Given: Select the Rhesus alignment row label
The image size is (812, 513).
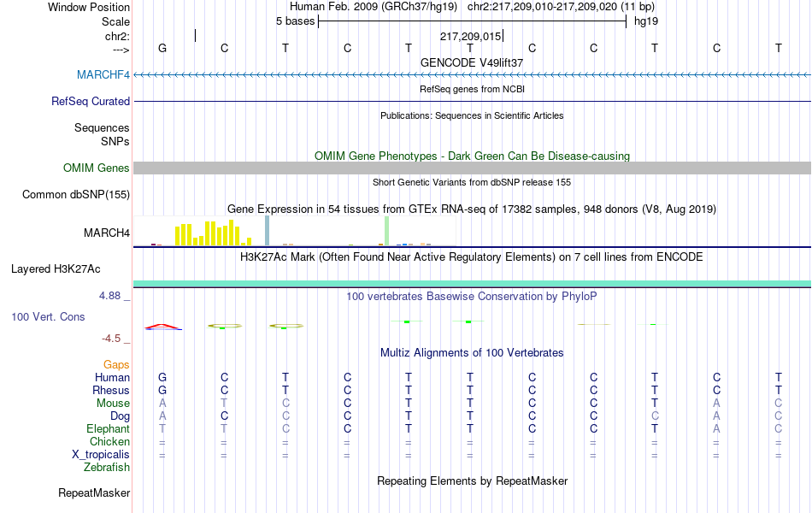Looking at the screenshot, I should pyautogui.click(x=111, y=390).
